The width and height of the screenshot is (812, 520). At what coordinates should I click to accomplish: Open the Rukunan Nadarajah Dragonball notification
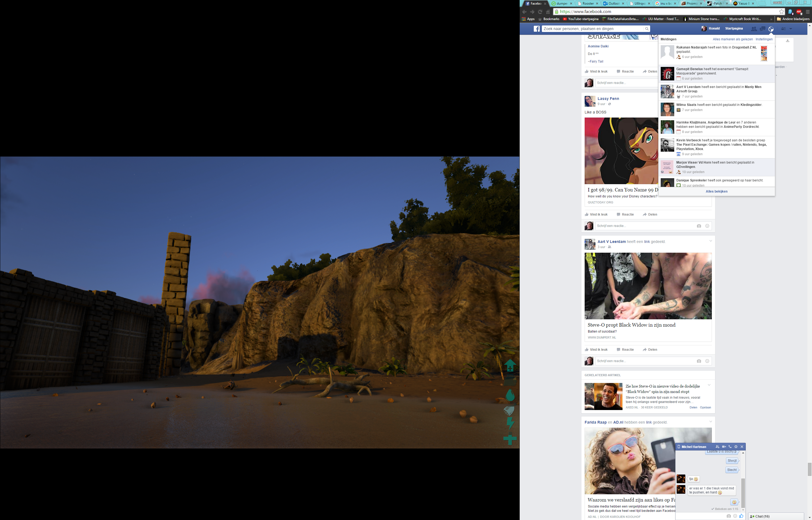pyautogui.click(x=716, y=54)
